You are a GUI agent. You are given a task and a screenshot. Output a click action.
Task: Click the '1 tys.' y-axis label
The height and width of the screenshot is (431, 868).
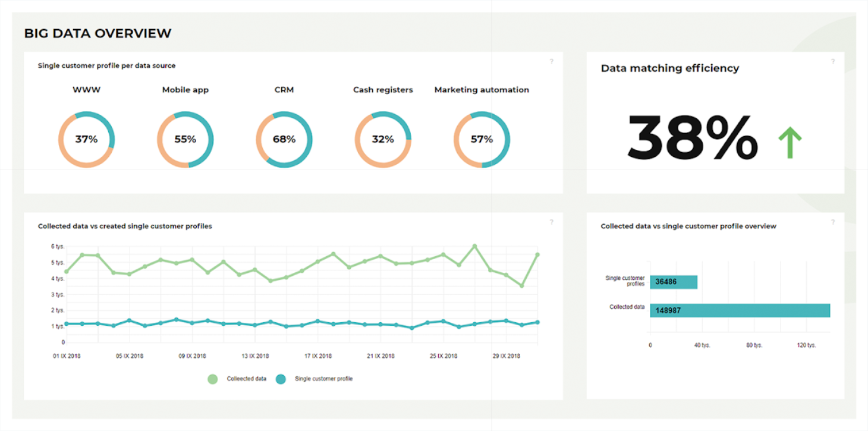(58, 326)
